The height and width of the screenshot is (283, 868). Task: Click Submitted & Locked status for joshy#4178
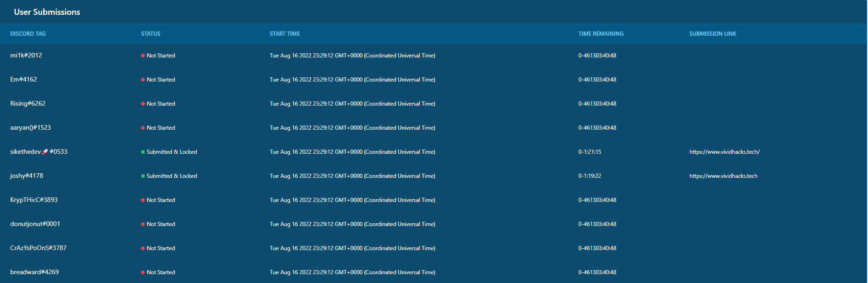(169, 176)
